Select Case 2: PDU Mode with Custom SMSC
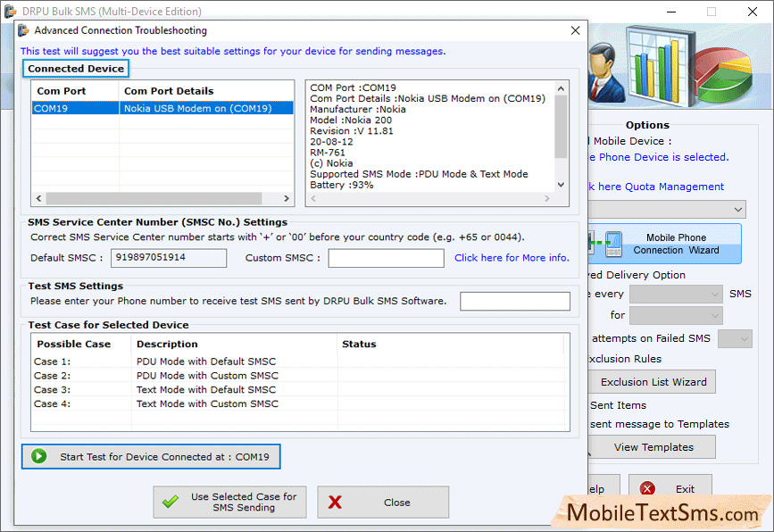Image resolution: width=774 pixels, height=532 pixels. [299, 376]
